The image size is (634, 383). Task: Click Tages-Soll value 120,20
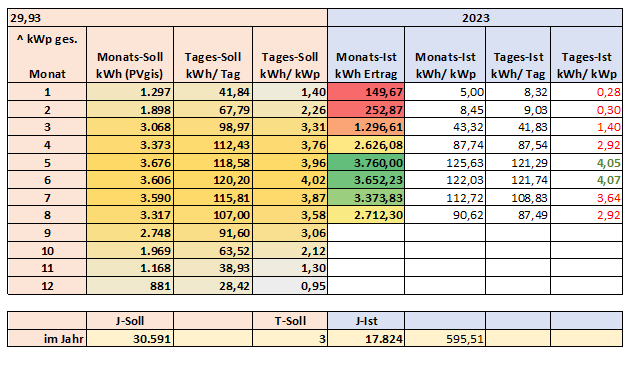(213, 180)
